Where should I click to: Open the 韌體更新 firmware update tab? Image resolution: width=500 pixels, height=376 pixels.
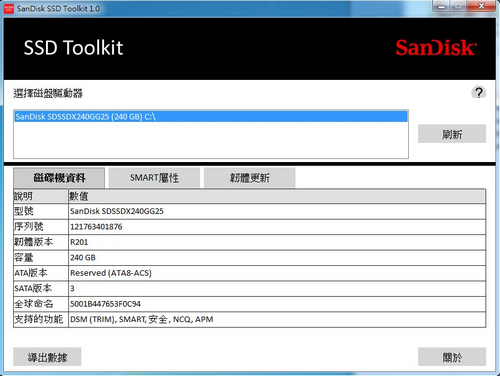pyautogui.click(x=249, y=178)
